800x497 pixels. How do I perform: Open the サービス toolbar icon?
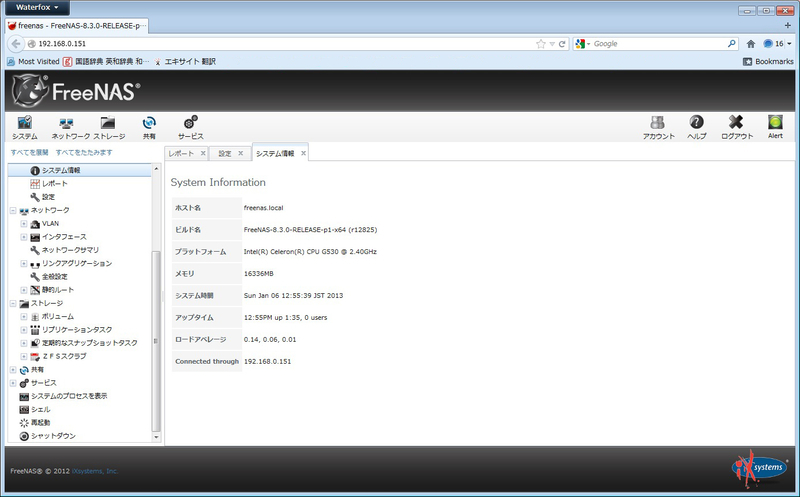pyautogui.click(x=191, y=127)
